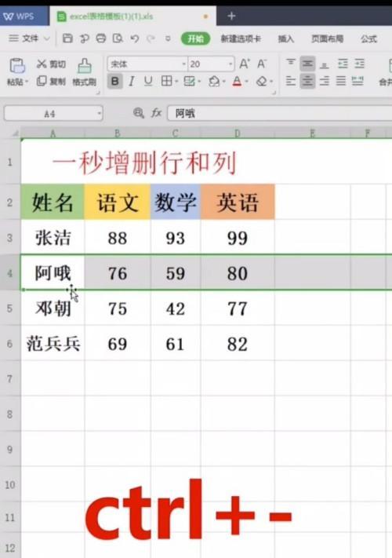Cut selection with 剪切 scissors button
392x558 pixels.
pos(51,64)
